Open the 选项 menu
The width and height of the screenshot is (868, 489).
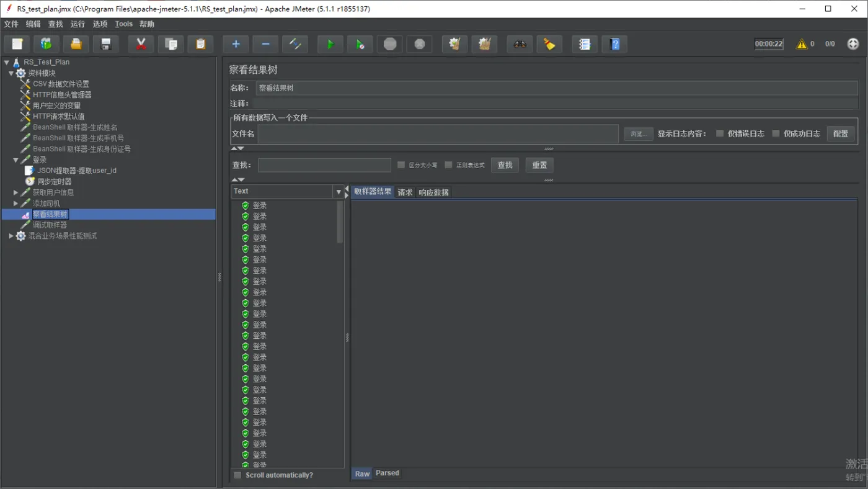tap(100, 24)
